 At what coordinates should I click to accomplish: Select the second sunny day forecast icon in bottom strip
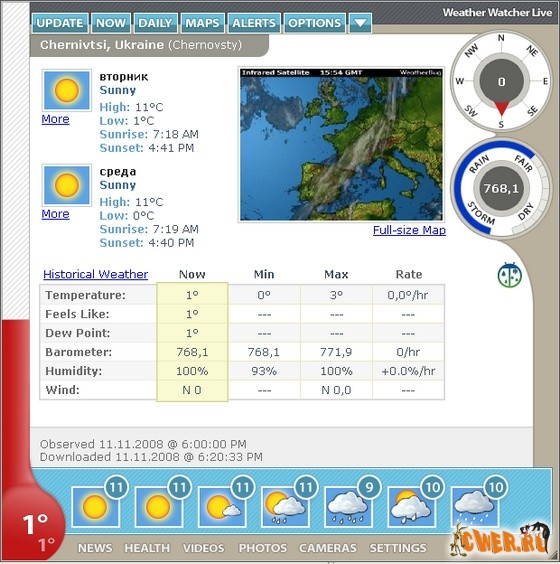coord(159,506)
